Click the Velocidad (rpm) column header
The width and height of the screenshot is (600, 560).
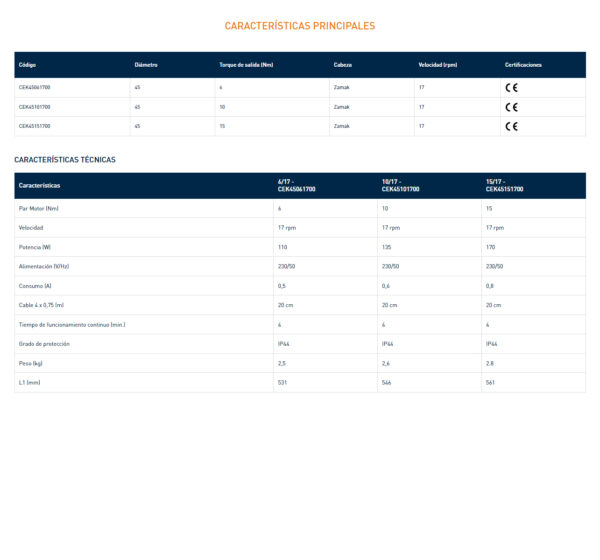(x=437, y=65)
